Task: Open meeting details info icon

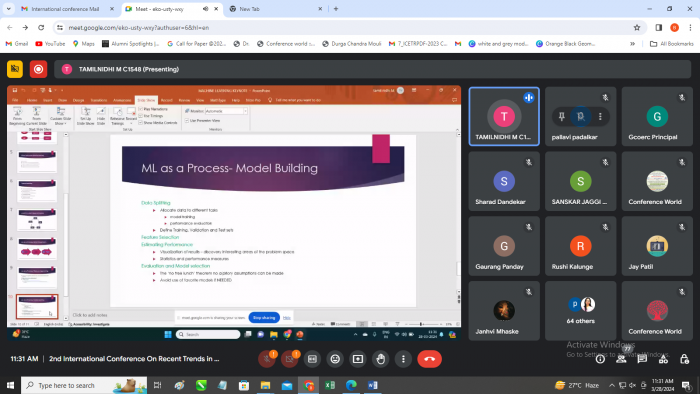Action: pos(600,359)
